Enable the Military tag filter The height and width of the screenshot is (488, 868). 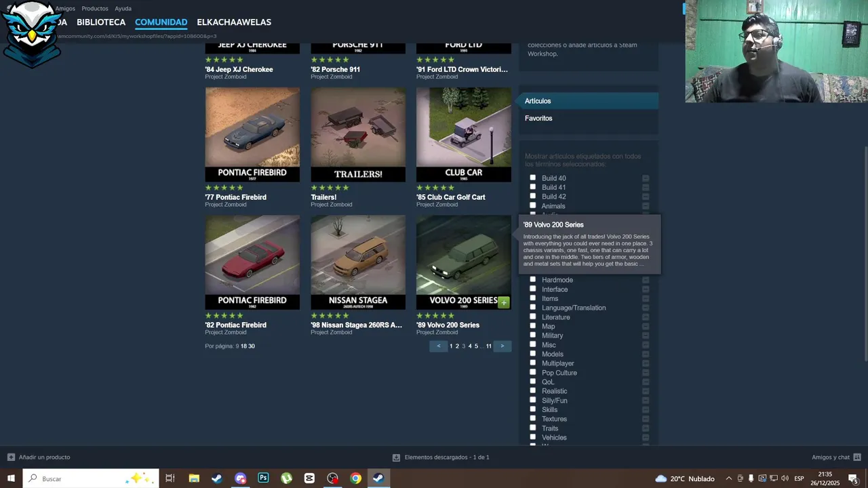pyautogui.click(x=532, y=335)
